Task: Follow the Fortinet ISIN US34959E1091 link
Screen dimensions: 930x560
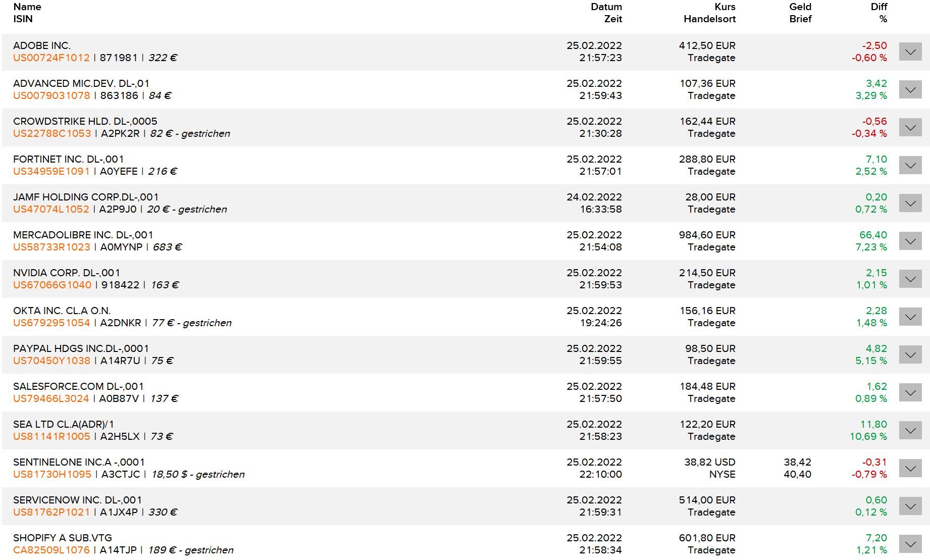Action: coord(51,171)
